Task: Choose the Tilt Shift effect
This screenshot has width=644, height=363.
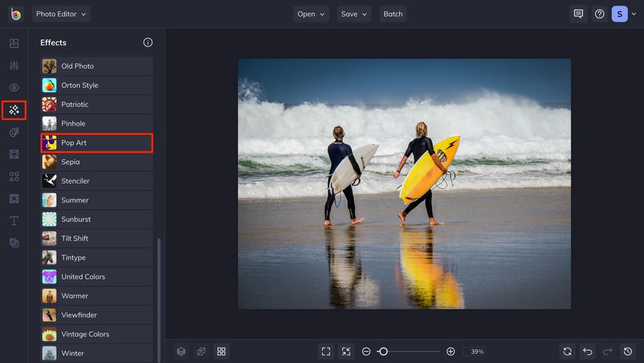Action: pos(96,238)
